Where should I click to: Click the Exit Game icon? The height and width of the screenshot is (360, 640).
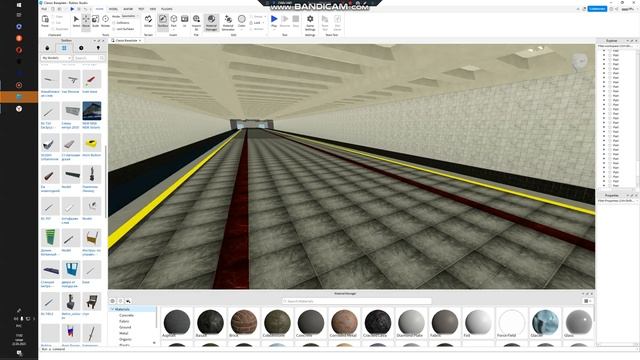pyautogui.click(x=337, y=22)
